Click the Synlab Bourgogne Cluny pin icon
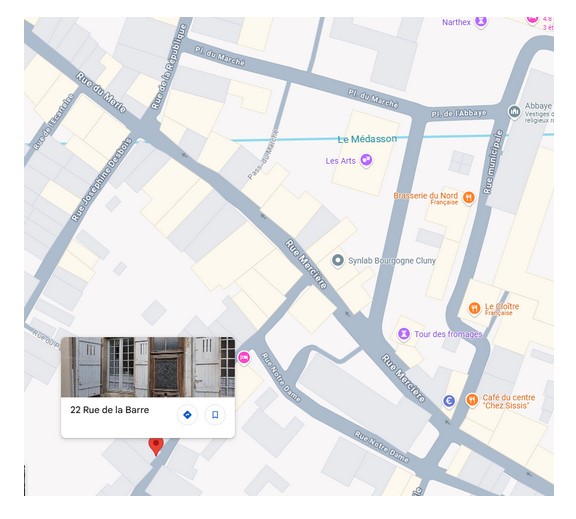 (x=338, y=261)
